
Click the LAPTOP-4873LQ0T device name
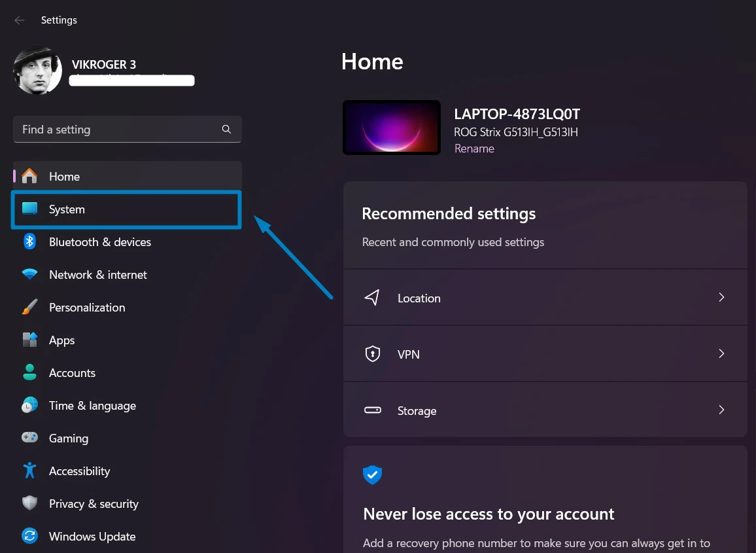(517, 115)
